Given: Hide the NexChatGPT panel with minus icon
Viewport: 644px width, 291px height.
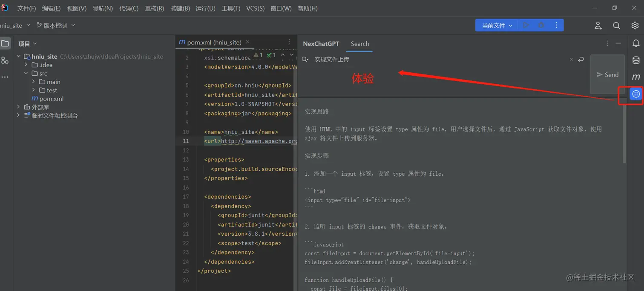Looking at the screenshot, I should tap(618, 43).
